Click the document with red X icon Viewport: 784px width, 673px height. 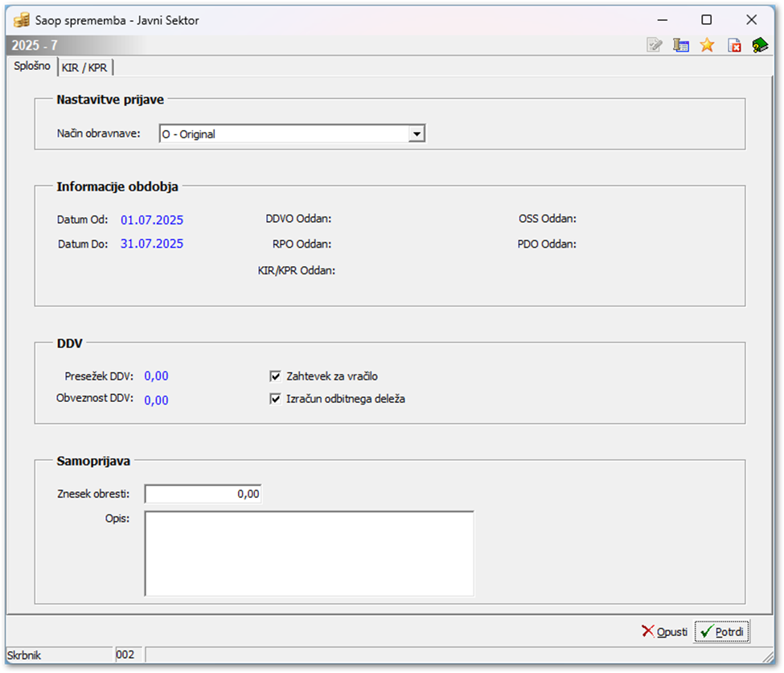734,46
